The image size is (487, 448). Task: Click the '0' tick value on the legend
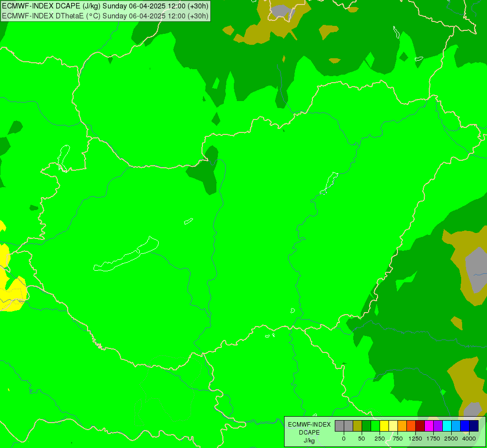pyautogui.click(x=344, y=439)
